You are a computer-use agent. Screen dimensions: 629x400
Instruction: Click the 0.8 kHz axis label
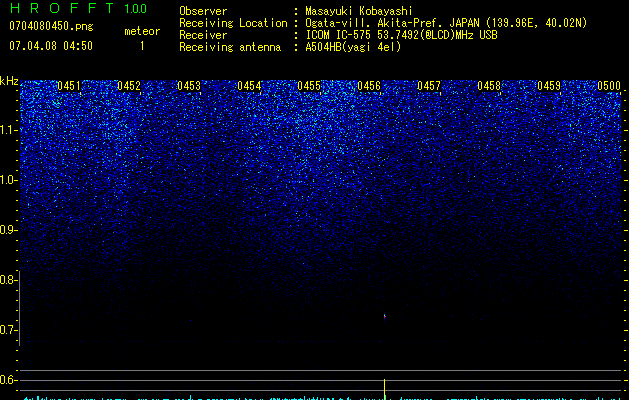[7, 280]
